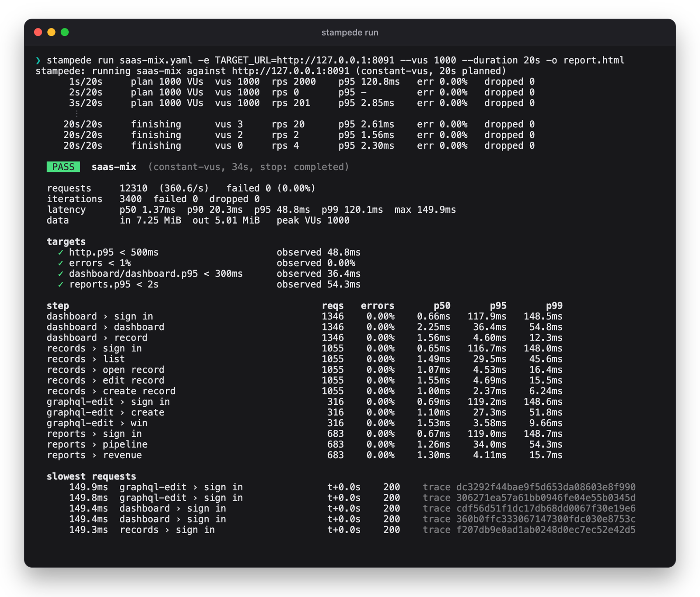Click the 'dashboard › sign in' step row
The image size is (700, 597).
(304, 316)
